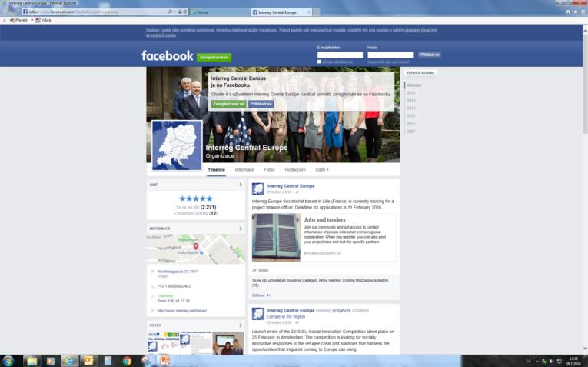Click the Vytvořit stránku button
This screenshot has height=367, width=588.
coord(420,73)
